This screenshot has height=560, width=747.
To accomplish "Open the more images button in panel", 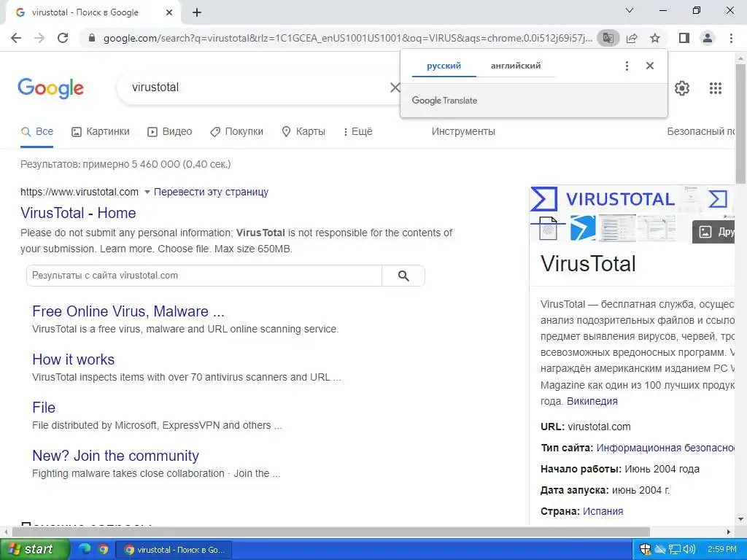I will coord(713,232).
